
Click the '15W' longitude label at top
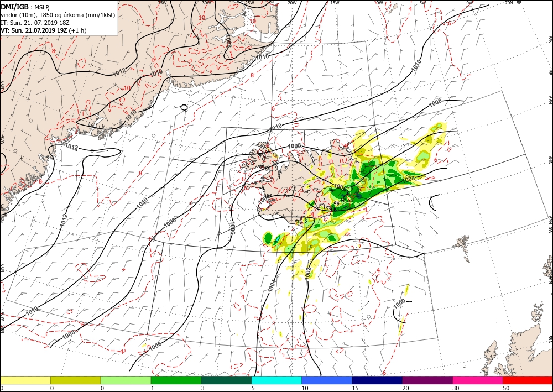335,3
